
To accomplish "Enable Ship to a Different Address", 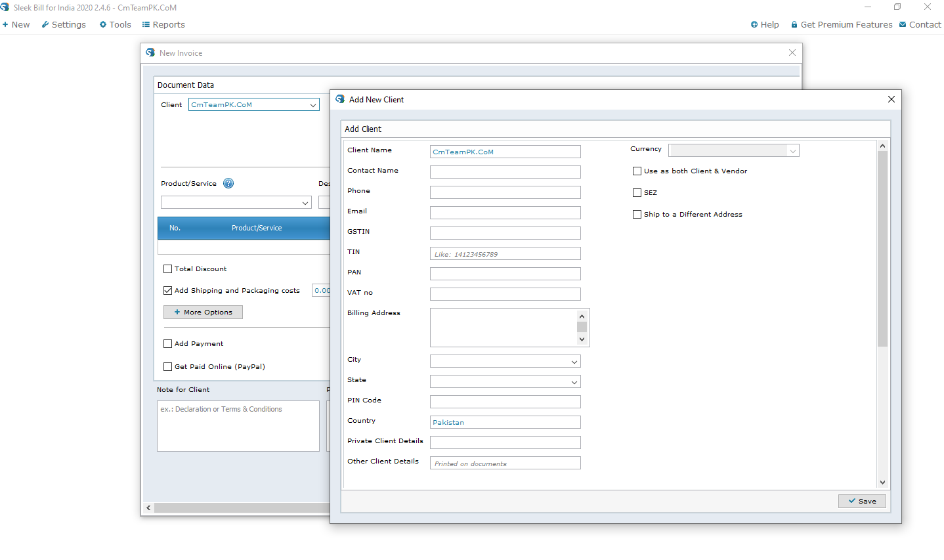I will coord(637,214).
